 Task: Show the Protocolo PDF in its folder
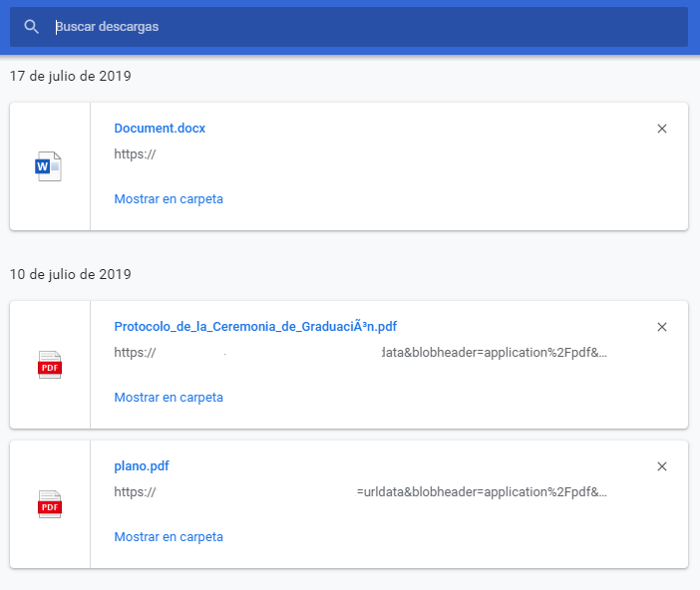pos(169,398)
